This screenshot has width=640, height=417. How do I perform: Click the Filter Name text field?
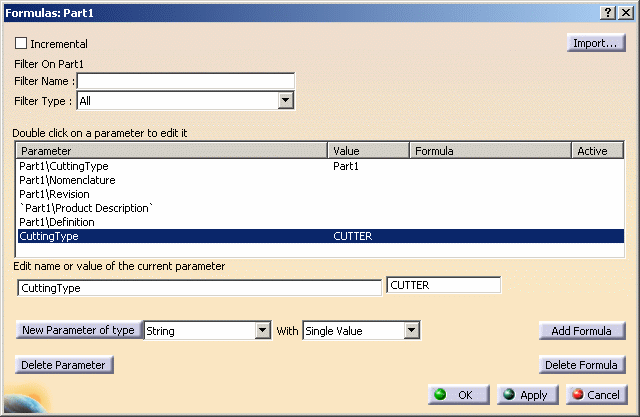(185, 81)
